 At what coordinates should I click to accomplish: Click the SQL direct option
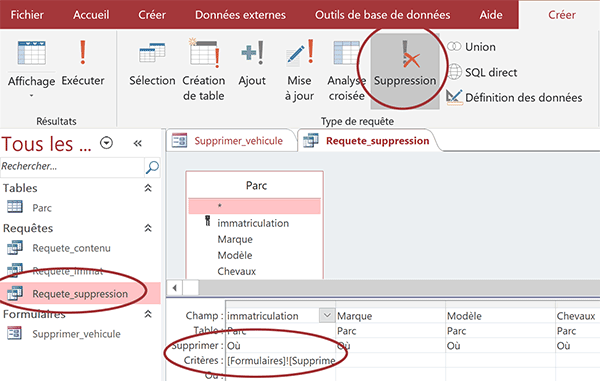[x=482, y=72]
